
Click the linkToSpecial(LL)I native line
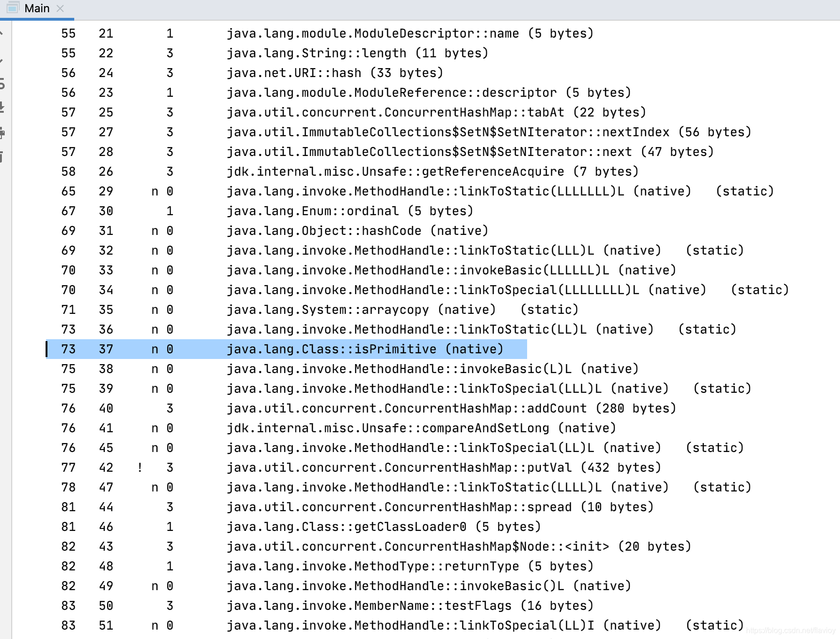[x=485, y=625]
